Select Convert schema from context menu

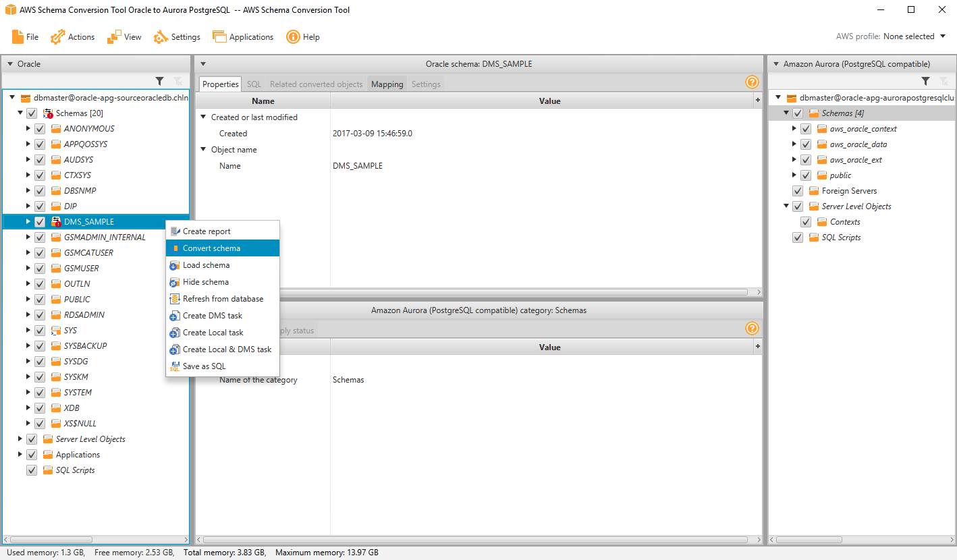click(x=223, y=248)
